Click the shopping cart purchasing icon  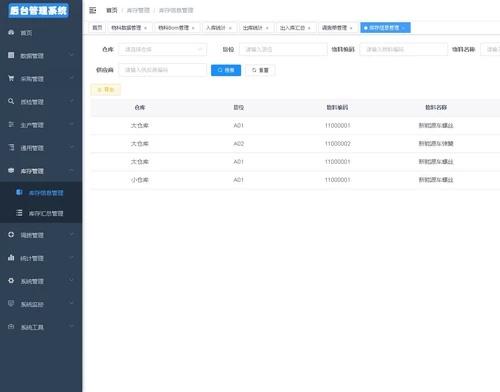pyautogui.click(x=11, y=78)
